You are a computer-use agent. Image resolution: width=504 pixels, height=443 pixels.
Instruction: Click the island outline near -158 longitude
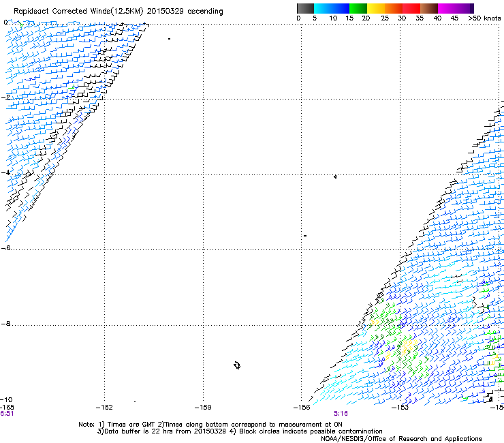(x=237, y=365)
